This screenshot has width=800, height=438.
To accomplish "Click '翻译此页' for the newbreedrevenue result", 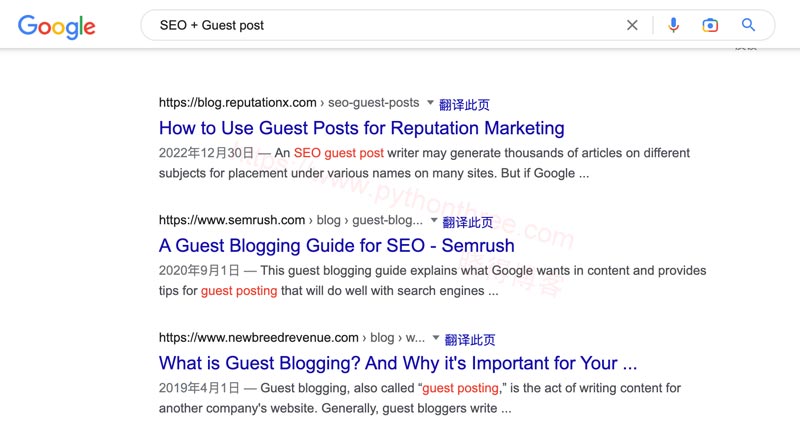I will coord(470,340).
